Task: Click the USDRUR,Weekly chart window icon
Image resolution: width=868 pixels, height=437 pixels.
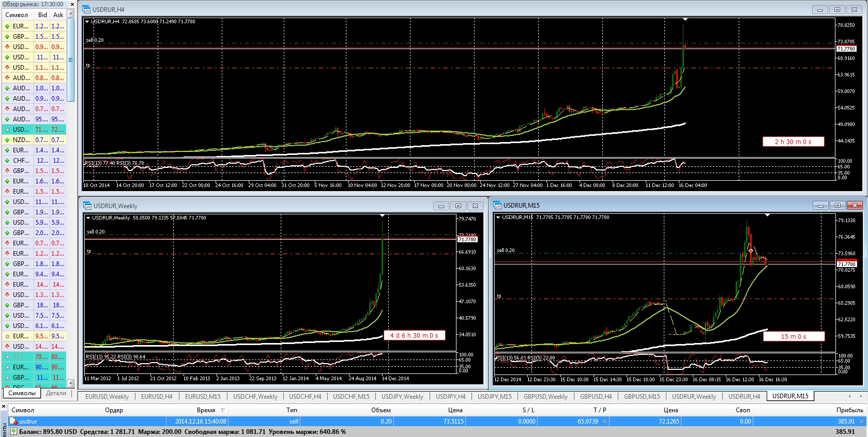Action: coord(87,206)
